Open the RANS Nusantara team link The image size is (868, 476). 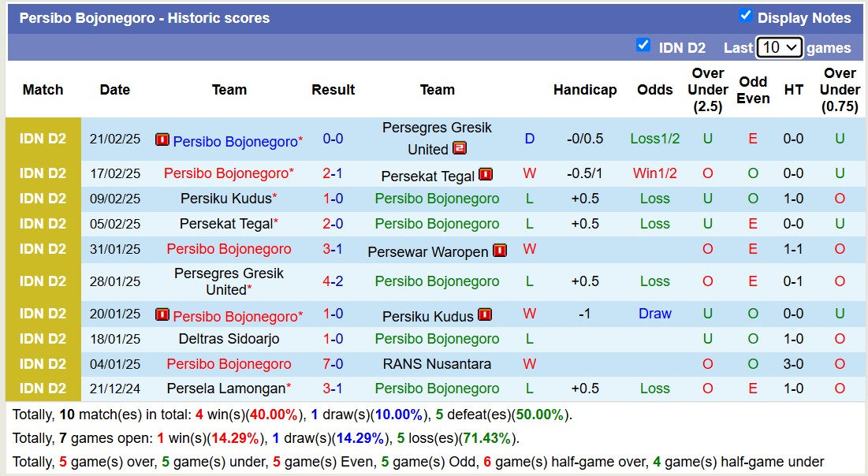pyautogui.click(x=437, y=364)
